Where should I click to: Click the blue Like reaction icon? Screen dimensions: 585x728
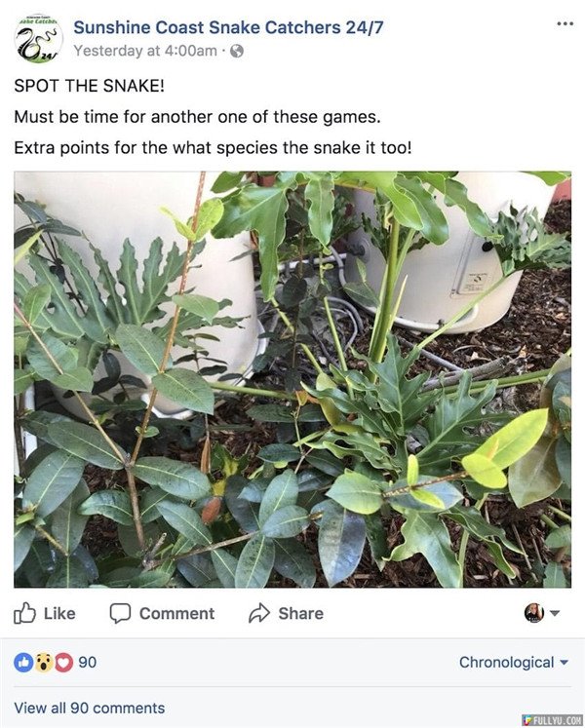23,663
